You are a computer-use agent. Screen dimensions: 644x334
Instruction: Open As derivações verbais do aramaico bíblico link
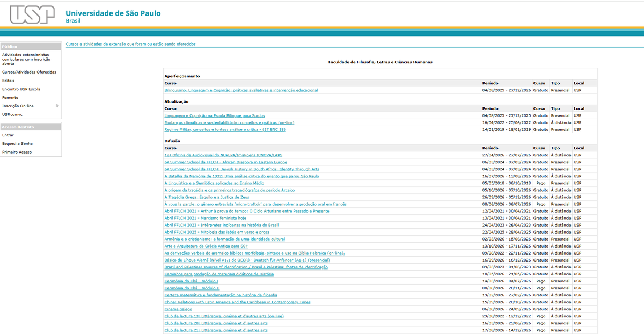[x=254, y=253]
